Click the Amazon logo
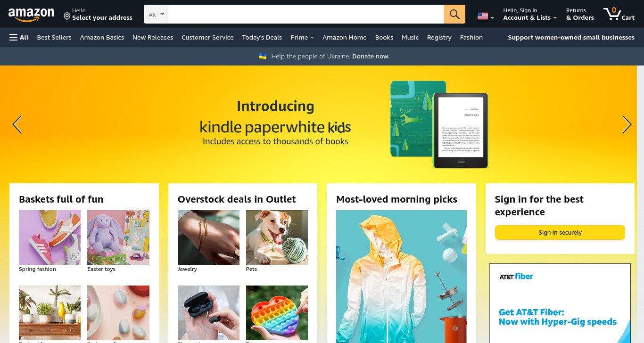Image resolution: width=644 pixels, height=343 pixels. 31,15
